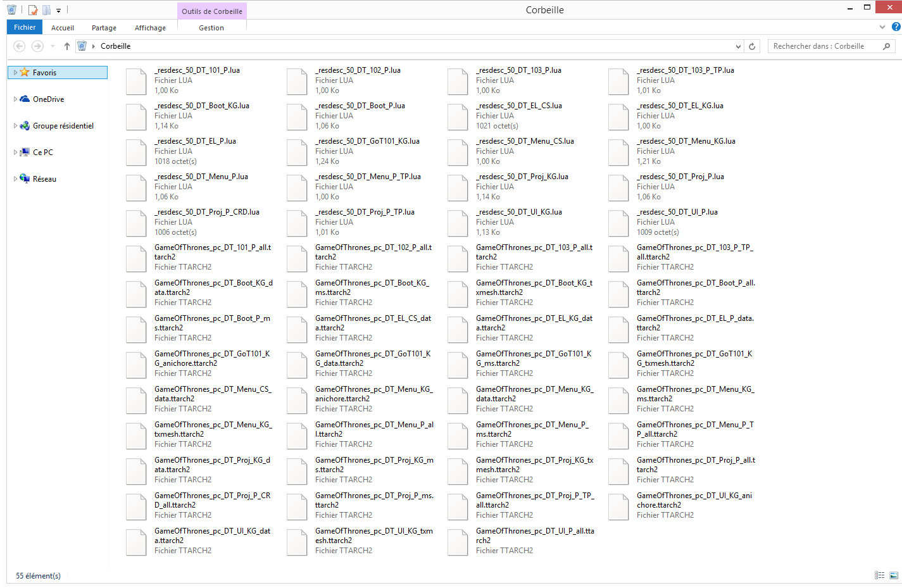Select icon of _resdesc_50_DT_EL_CS.lua
This screenshot has width=902, height=588.
click(x=458, y=117)
